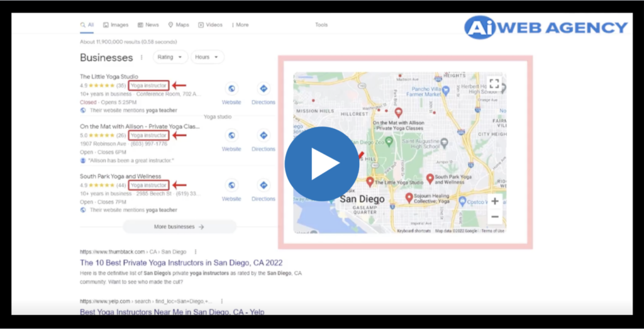644x329 pixels.
Task: Open the Rating filter dropdown
Action: pyautogui.click(x=170, y=57)
